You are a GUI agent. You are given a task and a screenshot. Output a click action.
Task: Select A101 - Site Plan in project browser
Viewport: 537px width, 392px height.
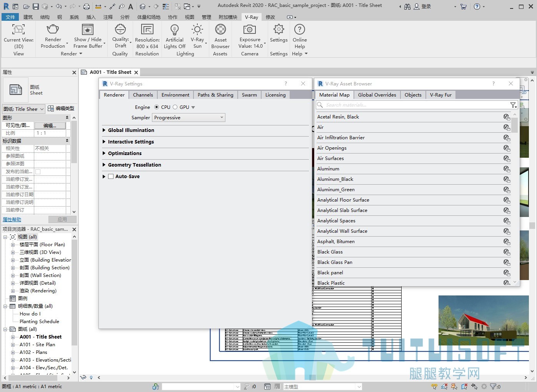click(37, 345)
